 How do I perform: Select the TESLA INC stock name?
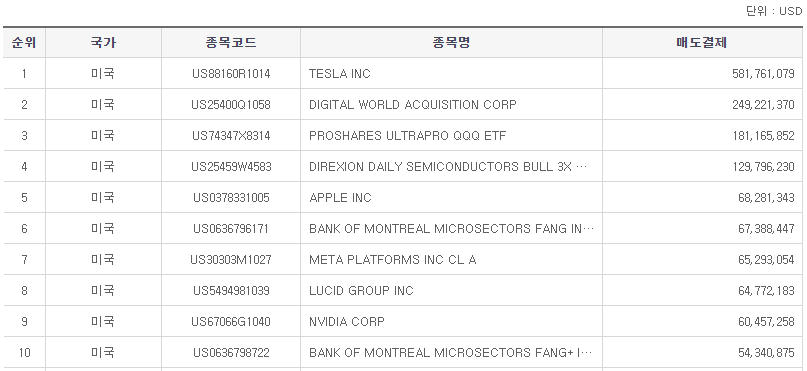pos(340,74)
